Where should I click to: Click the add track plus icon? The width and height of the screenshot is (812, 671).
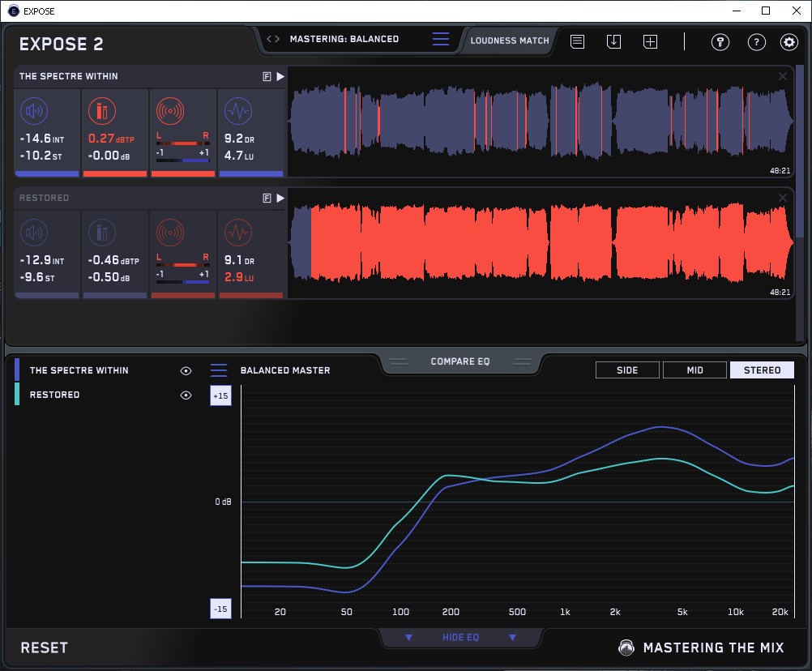(651, 41)
